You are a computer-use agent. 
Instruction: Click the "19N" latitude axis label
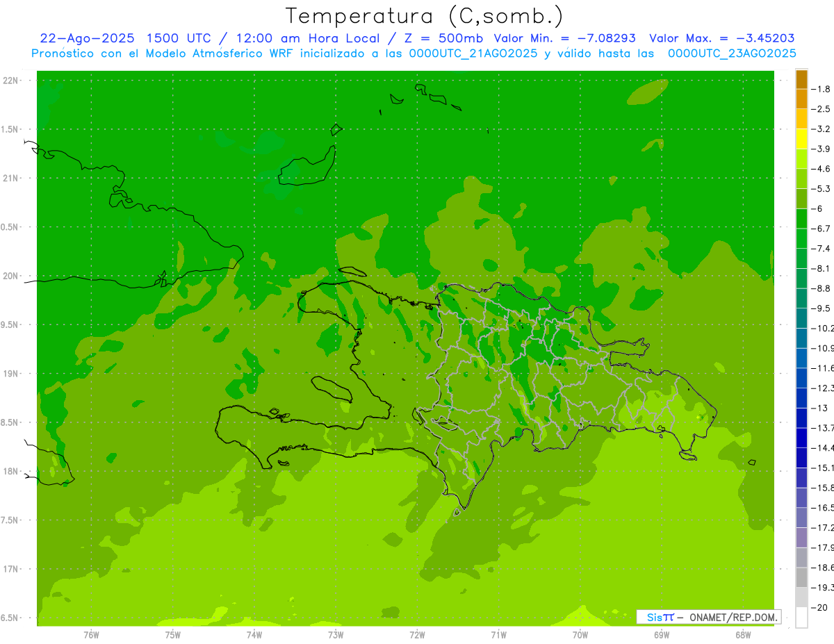coord(10,374)
